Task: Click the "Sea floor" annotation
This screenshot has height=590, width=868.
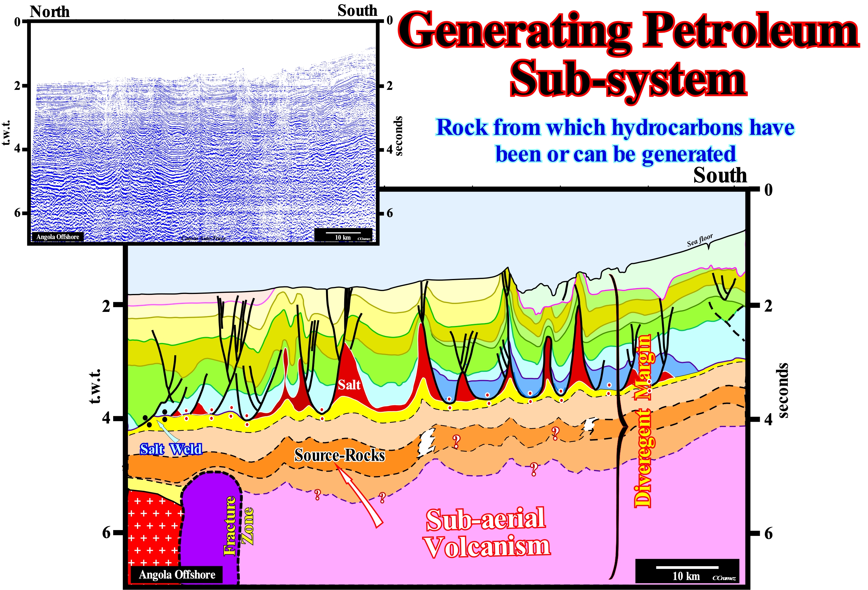Action: tap(700, 240)
